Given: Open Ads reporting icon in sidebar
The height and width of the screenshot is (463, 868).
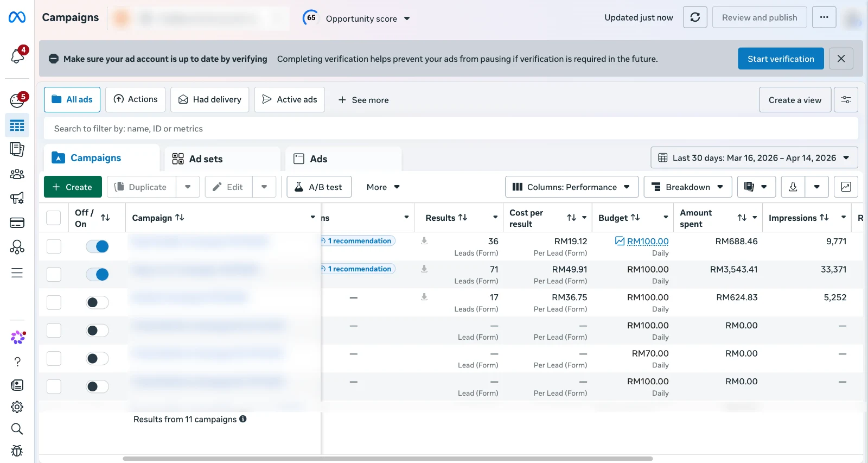Looking at the screenshot, I should pos(17,149).
